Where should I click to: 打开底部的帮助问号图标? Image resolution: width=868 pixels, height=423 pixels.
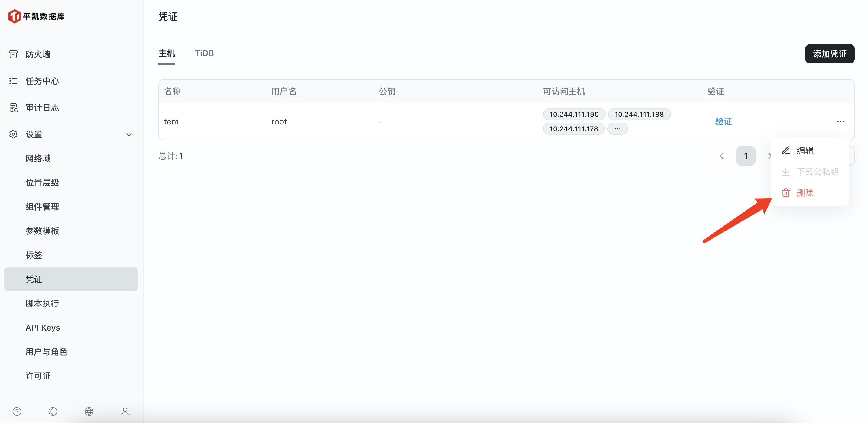tap(17, 411)
